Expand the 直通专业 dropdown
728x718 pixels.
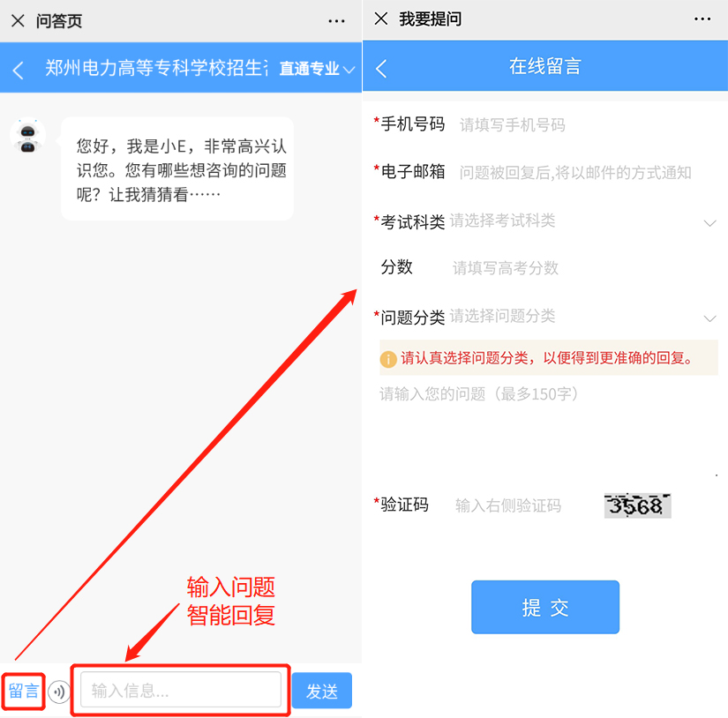tap(317, 69)
